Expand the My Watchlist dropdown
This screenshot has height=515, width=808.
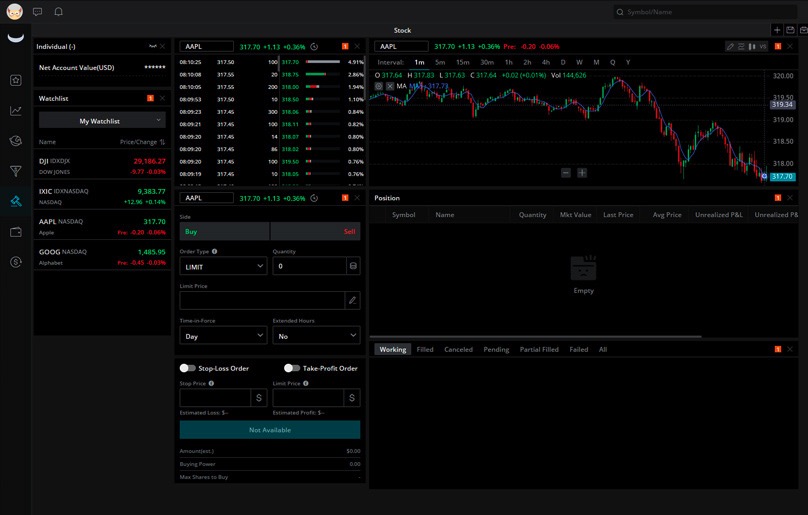pyautogui.click(x=102, y=121)
